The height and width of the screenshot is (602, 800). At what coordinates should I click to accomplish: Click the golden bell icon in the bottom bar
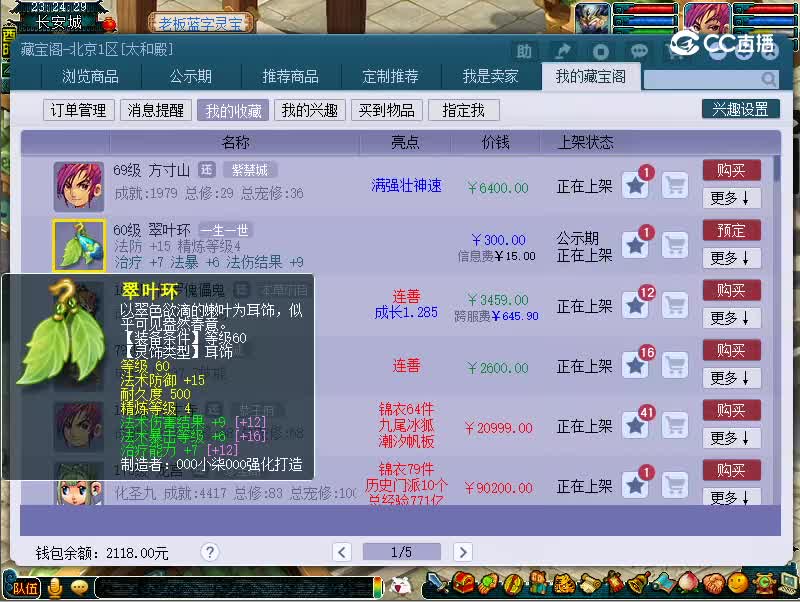click(x=638, y=584)
